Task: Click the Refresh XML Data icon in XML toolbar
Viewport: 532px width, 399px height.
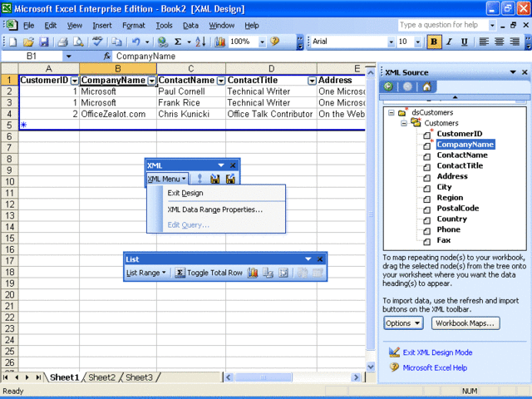Action: 199,179
